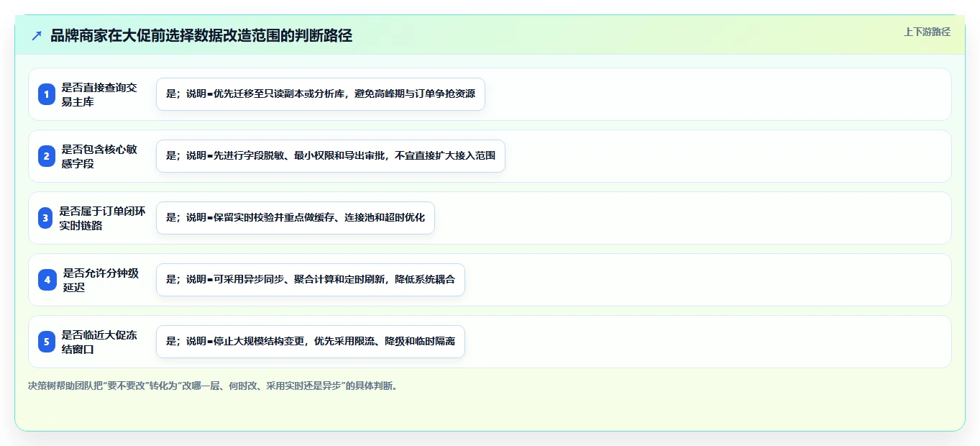Click the 上下游路径 label

tap(927, 32)
